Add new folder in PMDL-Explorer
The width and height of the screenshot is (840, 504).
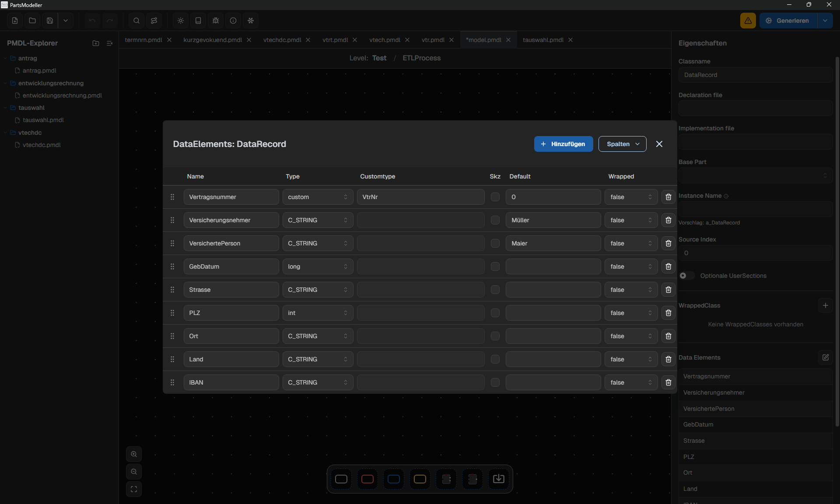96,43
